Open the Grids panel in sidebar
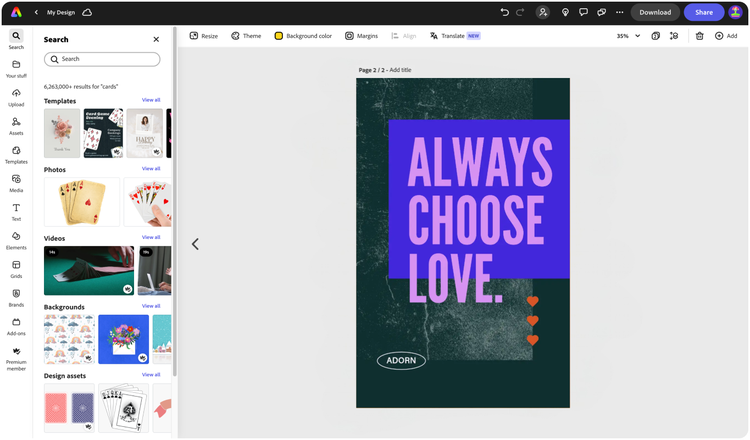Image resolution: width=750 pixels, height=440 pixels. [16, 269]
